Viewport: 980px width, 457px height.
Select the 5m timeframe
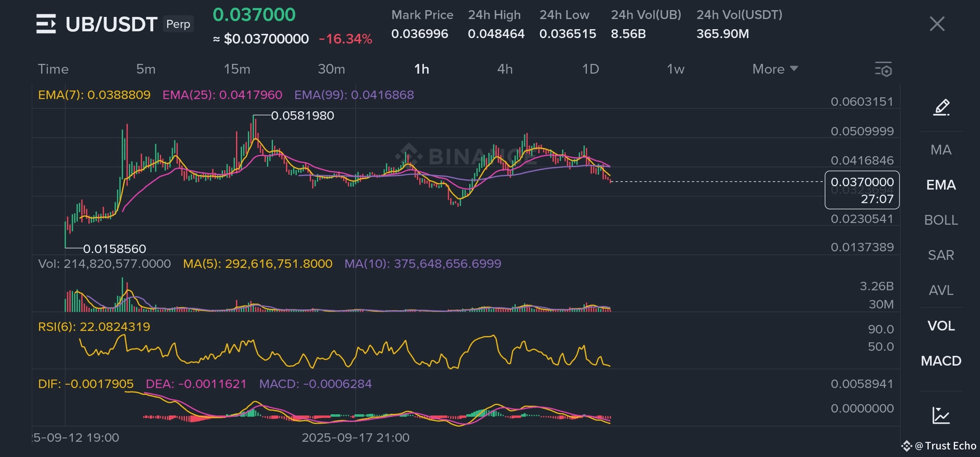click(x=146, y=69)
